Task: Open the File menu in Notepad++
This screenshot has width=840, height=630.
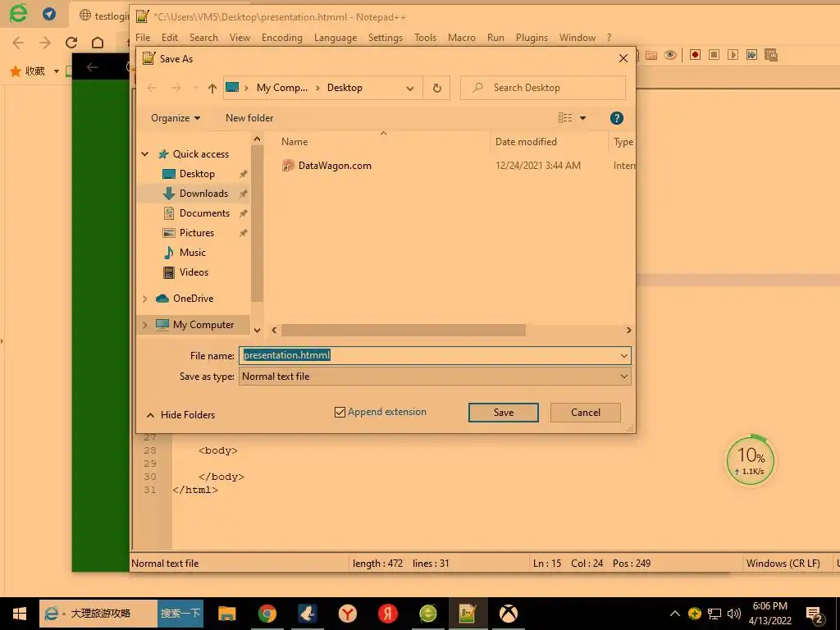Action: click(143, 38)
